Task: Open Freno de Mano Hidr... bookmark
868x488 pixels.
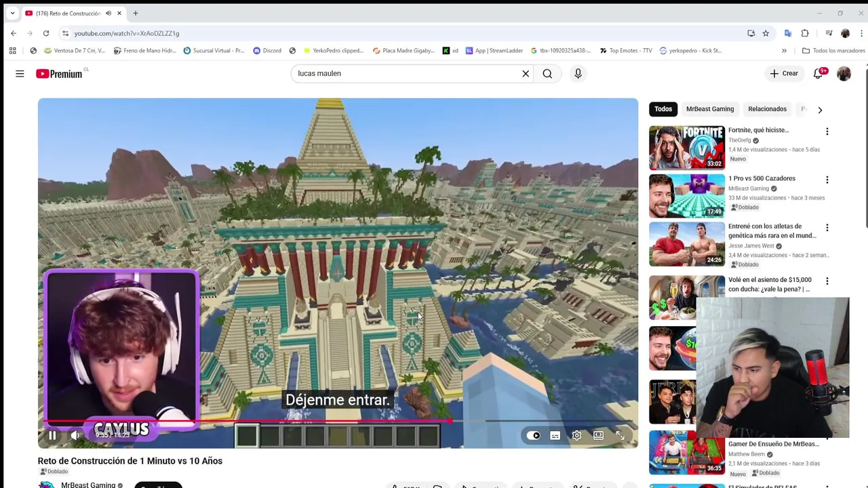Action: point(145,50)
